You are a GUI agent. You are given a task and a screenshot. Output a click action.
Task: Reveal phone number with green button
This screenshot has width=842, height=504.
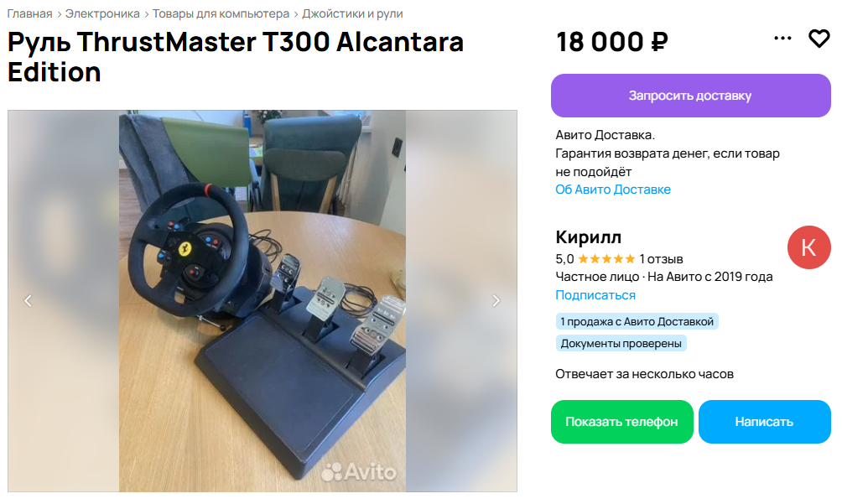(621, 422)
